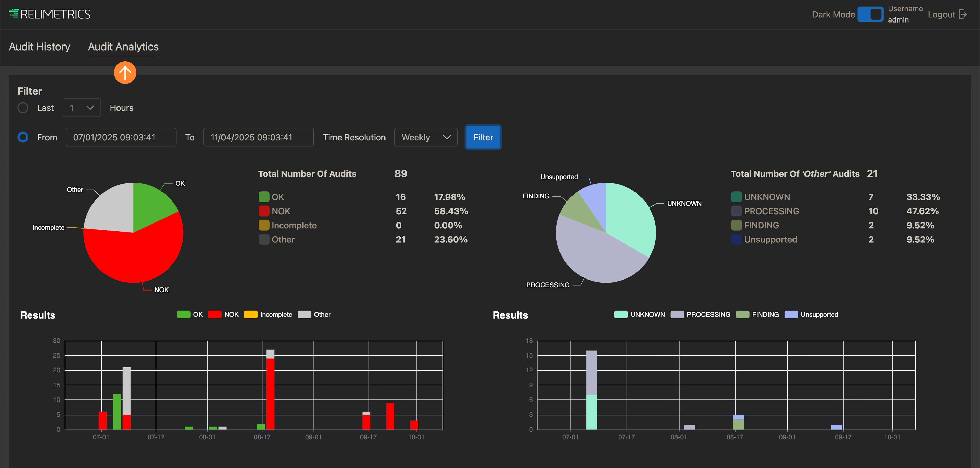Select the From date range radio button
This screenshot has width=980, height=468.
coord(23,137)
